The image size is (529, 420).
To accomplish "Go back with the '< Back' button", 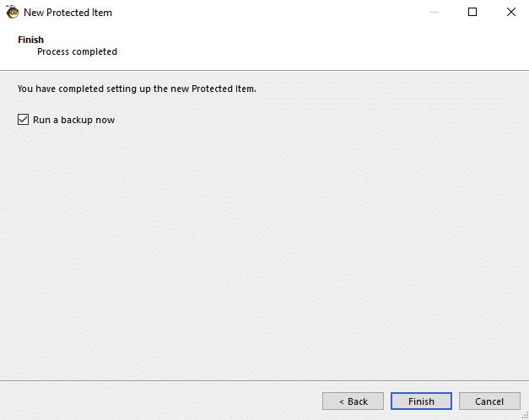I will [x=353, y=401].
